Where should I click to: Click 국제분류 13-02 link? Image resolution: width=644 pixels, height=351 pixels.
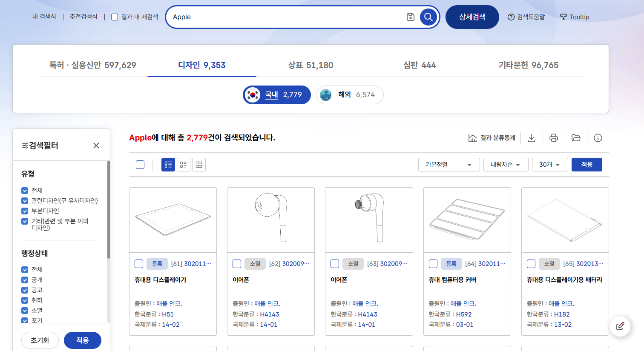[x=563, y=325]
